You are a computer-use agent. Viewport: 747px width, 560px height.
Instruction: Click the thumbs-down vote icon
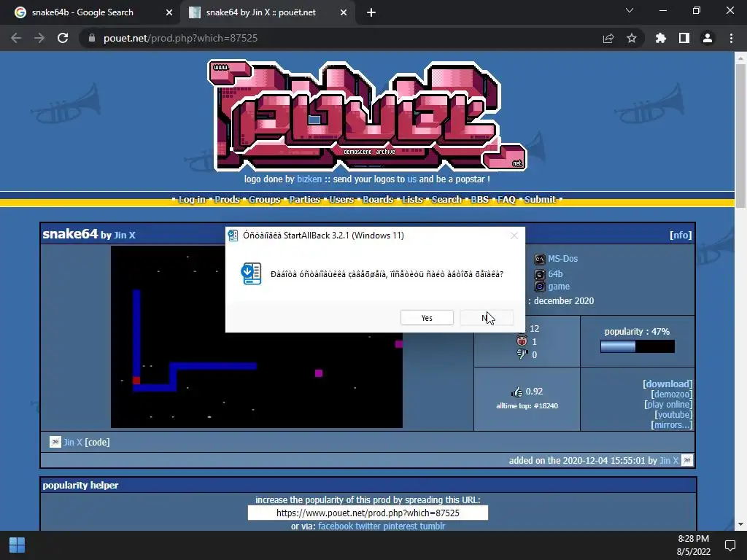522,354
